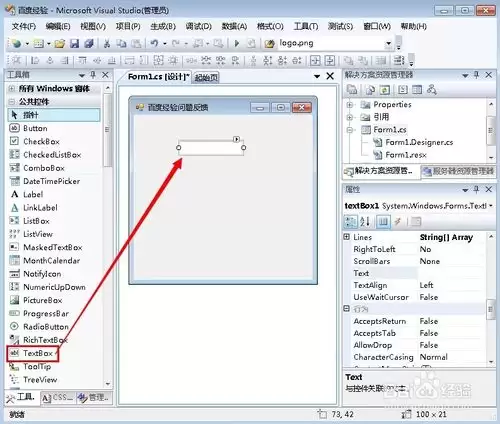Click the Events lightning bolt icon

397,221
